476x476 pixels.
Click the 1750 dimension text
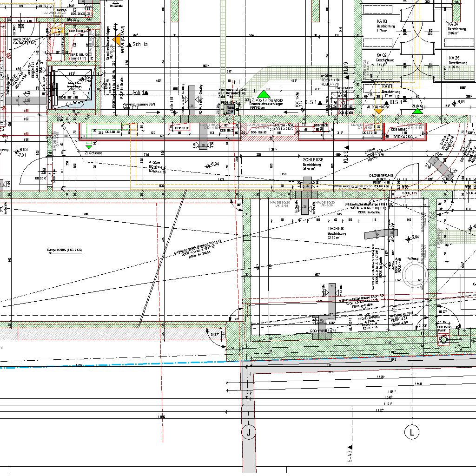point(283,174)
